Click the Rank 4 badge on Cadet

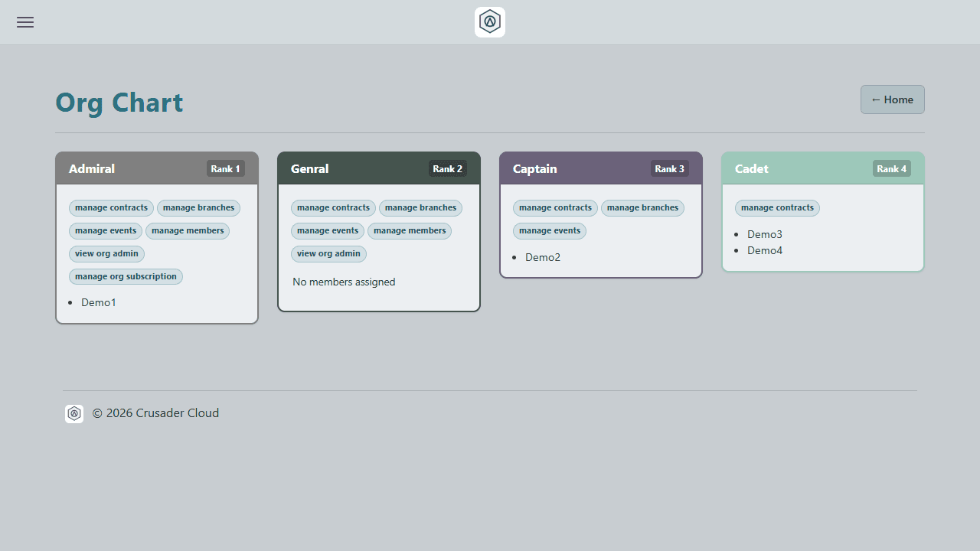point(891,168)
